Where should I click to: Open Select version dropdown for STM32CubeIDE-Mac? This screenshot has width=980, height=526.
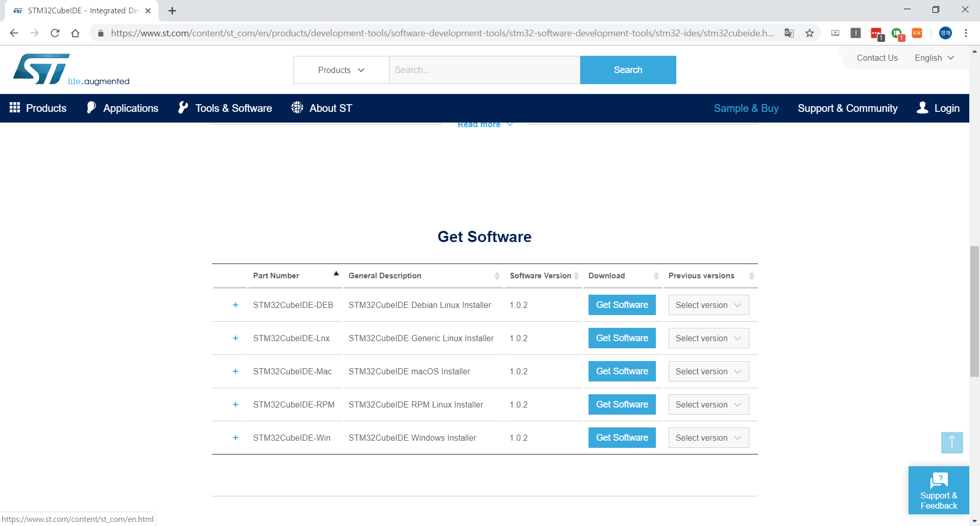(x=708, y=371)
